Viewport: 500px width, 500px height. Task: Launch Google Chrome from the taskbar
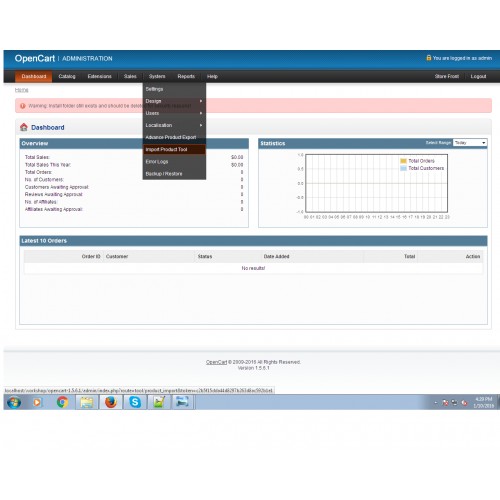[x=62, y=402]
